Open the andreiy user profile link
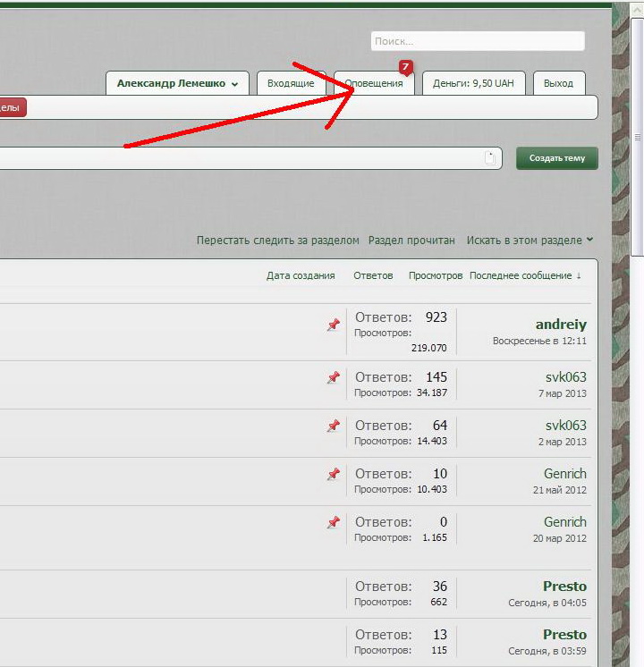 click(561, 325)
